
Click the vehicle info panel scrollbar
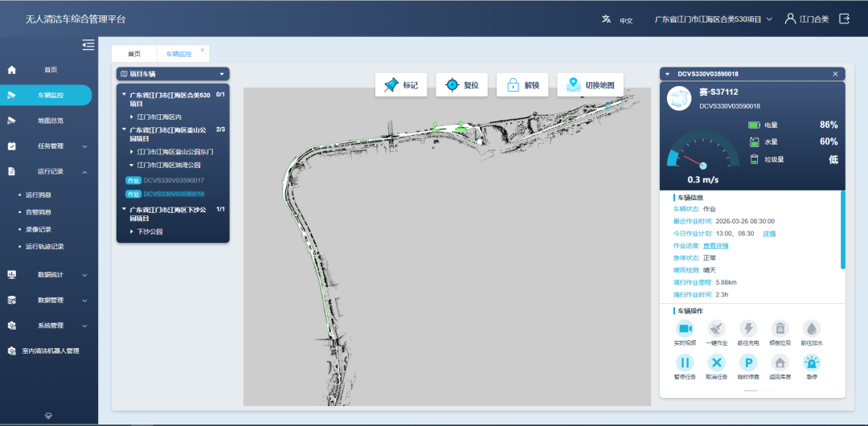pyautogui.click(x=842, y=229)
